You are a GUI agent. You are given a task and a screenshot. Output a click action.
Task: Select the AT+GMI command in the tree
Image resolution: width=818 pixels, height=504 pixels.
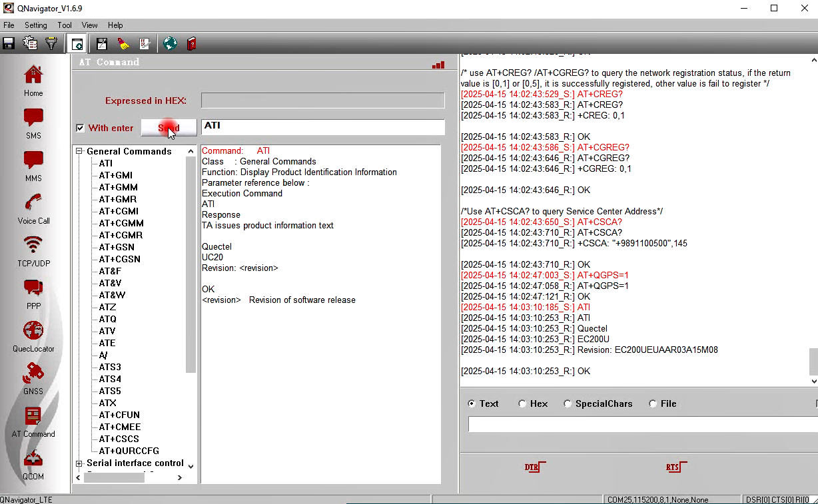pyautogui.click(x=116, y=175)
